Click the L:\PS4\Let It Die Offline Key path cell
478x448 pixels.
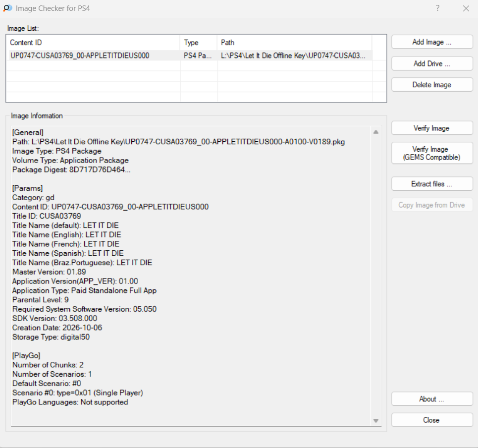coord(293,56)
